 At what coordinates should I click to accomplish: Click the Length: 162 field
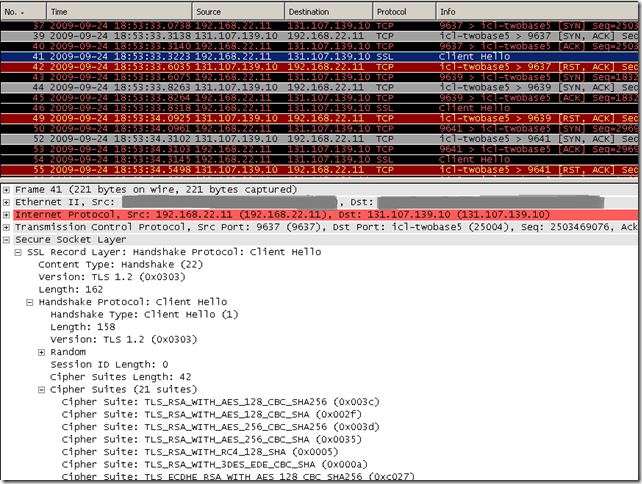pyautogui.click(x=70, y=290)
